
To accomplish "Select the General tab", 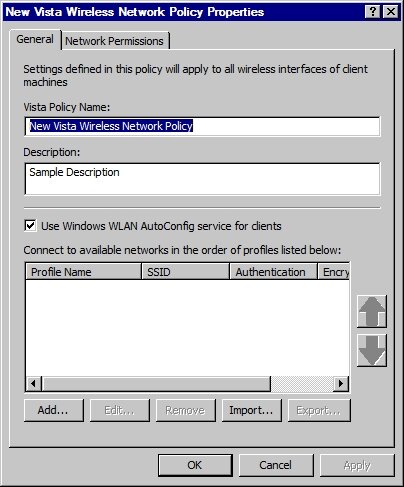I will (x=35, y=39).
